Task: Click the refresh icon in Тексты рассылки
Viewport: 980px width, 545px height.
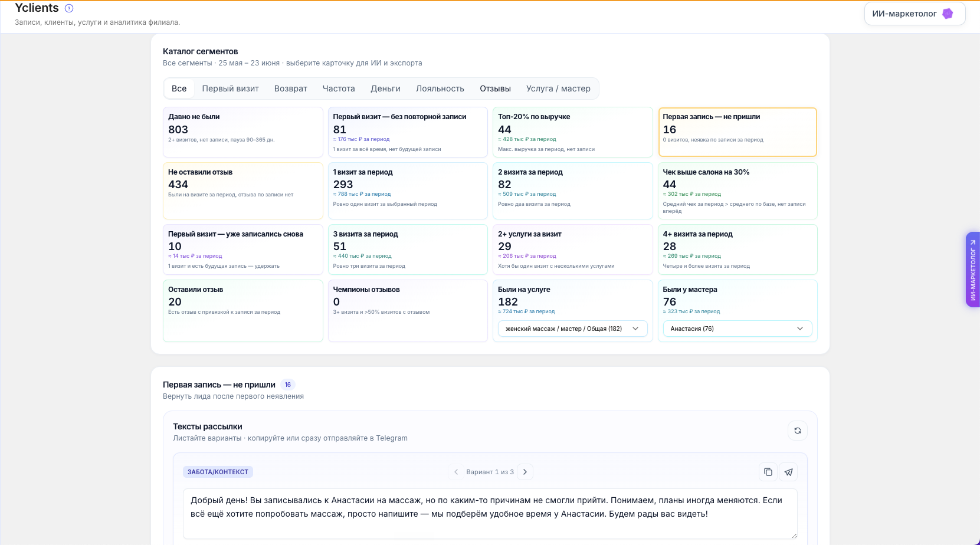Action: [x=798, y=431]
